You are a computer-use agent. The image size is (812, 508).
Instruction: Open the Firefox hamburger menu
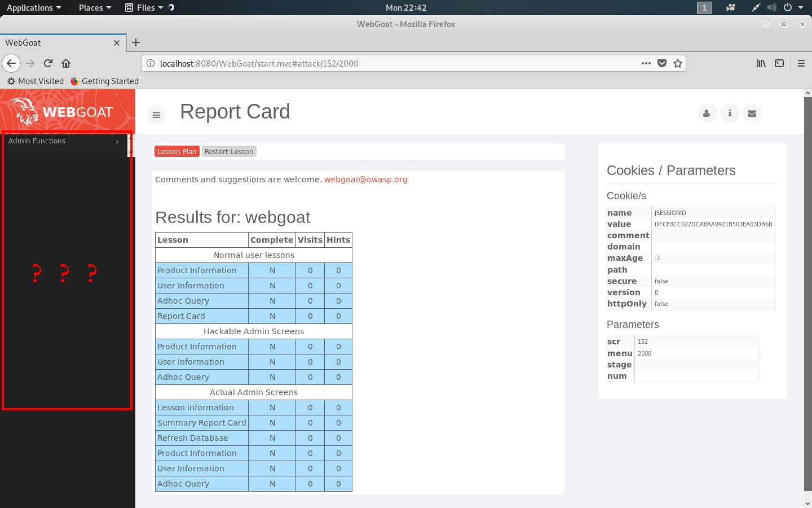click(x=801, y=63)
